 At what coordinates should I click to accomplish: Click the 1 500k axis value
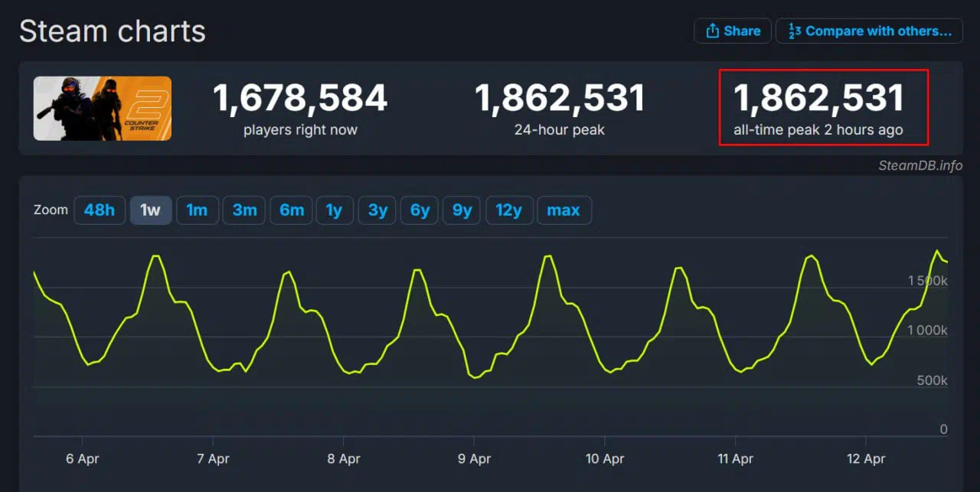click(x=928, y=281)
